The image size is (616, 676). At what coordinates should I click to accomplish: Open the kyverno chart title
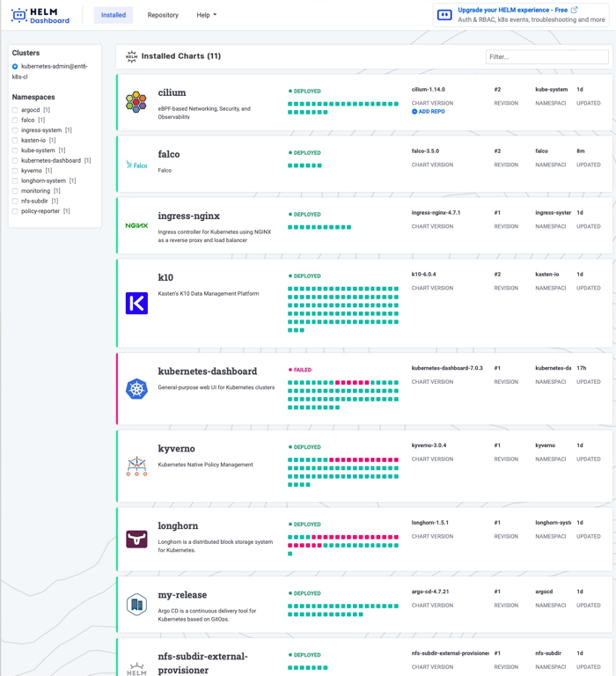[176, 448]
